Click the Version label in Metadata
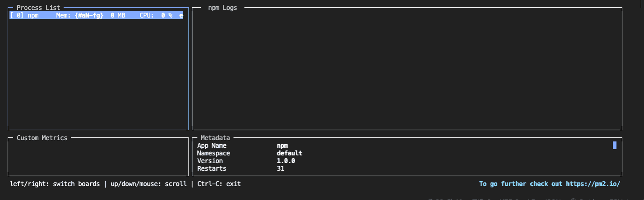This screenshot has height=200, width=644. 210,161
